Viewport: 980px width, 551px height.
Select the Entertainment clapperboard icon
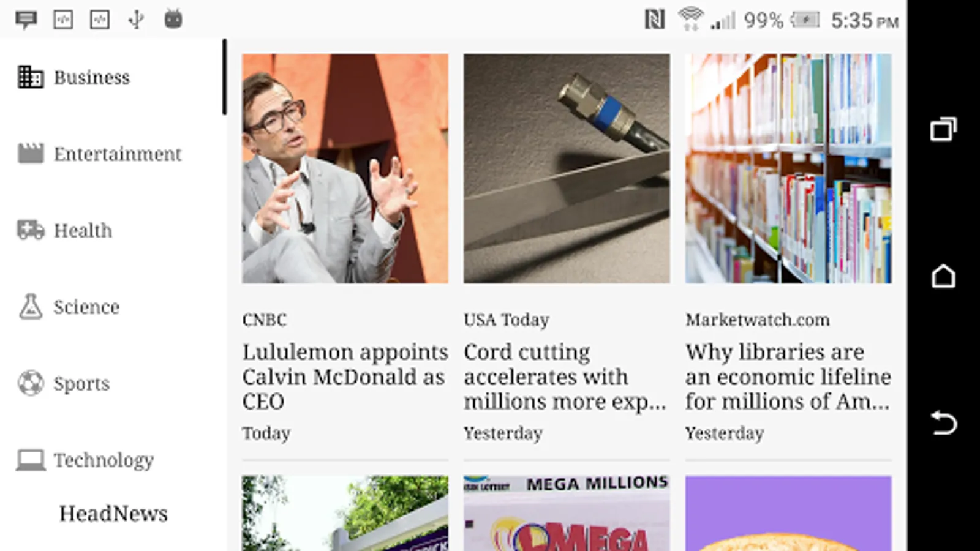click(x=30, y=153)
